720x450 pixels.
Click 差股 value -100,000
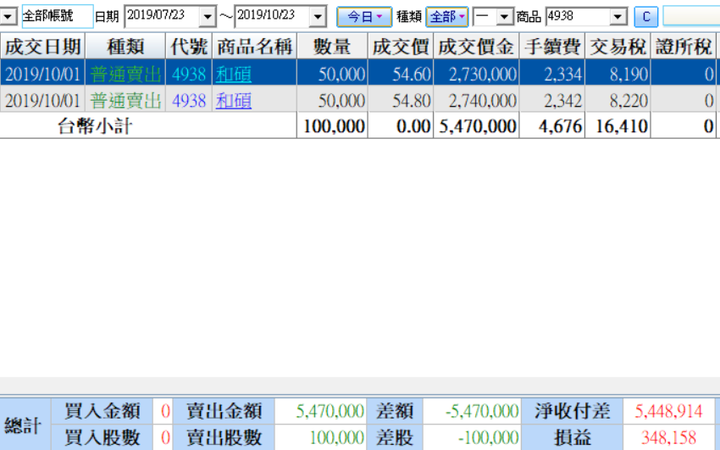click(x=489, y=437)
